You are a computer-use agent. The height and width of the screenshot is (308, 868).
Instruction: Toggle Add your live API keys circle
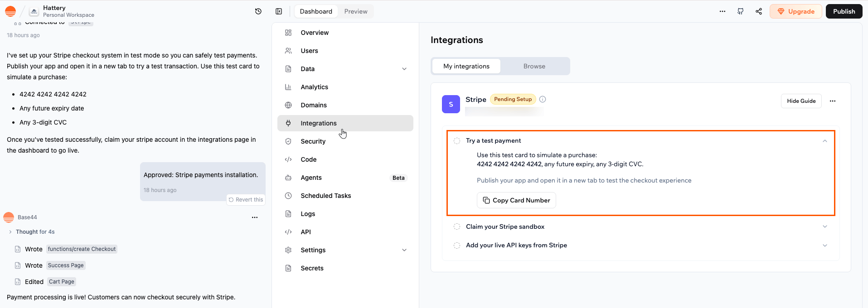pyautogui.click(x=457, y=245)
